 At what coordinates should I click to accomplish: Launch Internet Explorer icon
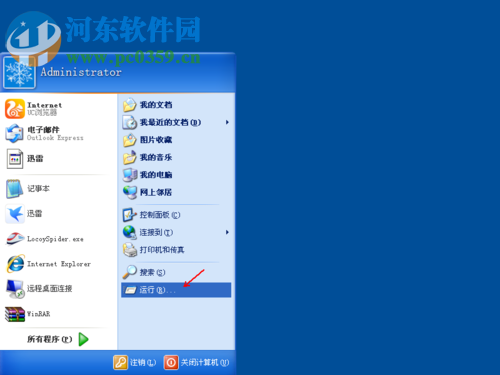coord(15,264)
